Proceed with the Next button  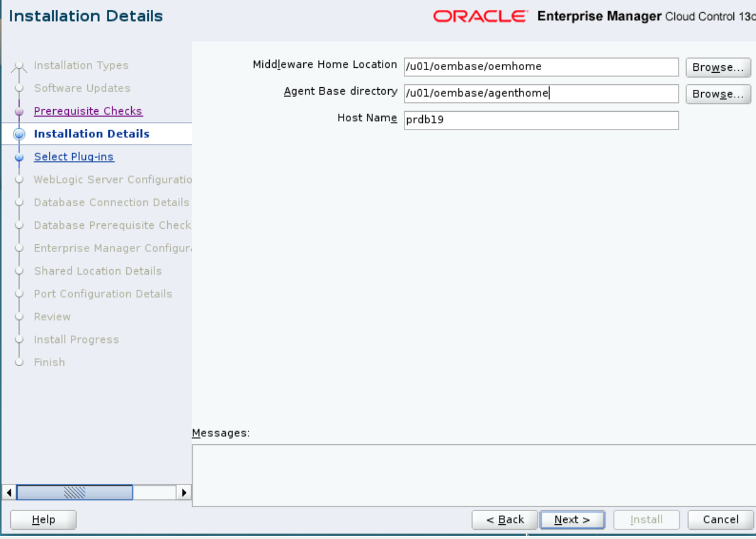[572, 520]
